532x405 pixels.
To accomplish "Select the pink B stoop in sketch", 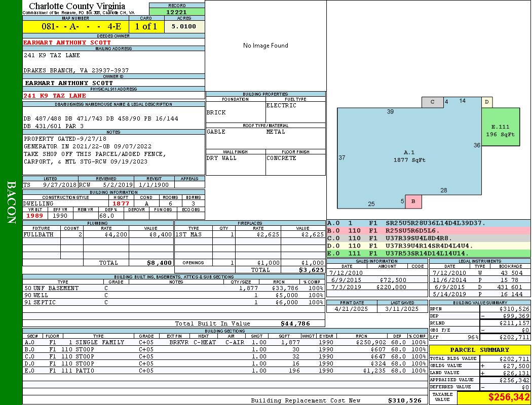I will pyautogui.click(x=413, y=201).
